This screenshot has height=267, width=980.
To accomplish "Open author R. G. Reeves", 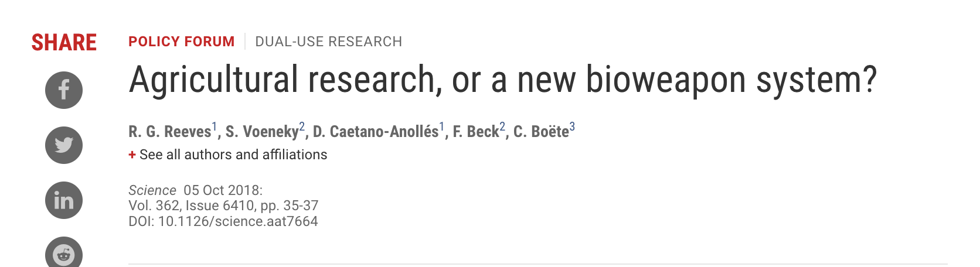I will [169, 132].
